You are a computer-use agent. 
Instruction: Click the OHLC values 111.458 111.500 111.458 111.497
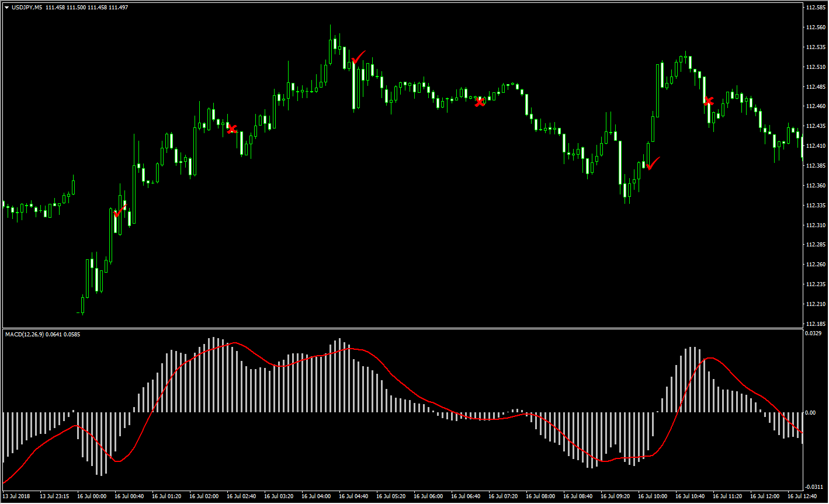[86, 8]
